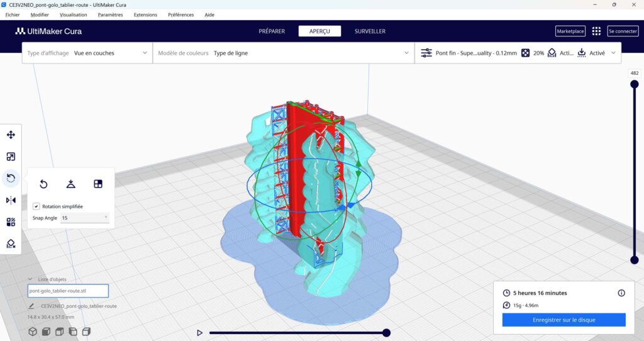
Task: Collapse the Liste d'objets section
Action: tap(30, 279)
